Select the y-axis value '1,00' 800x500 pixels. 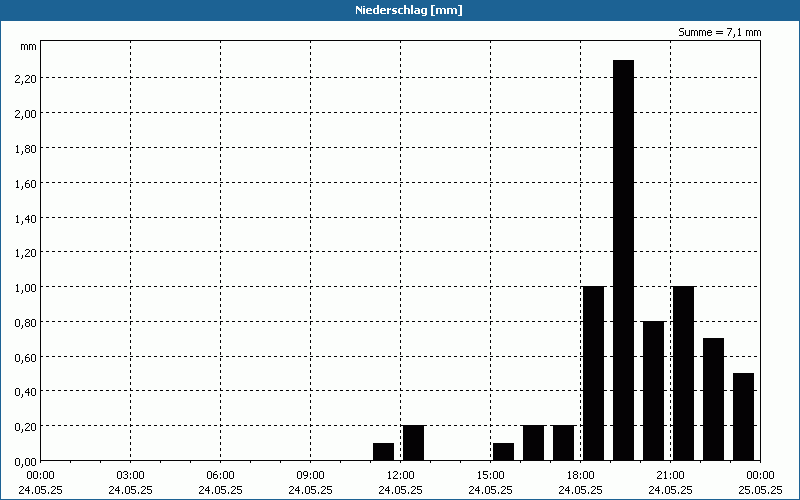pos(26,288)
